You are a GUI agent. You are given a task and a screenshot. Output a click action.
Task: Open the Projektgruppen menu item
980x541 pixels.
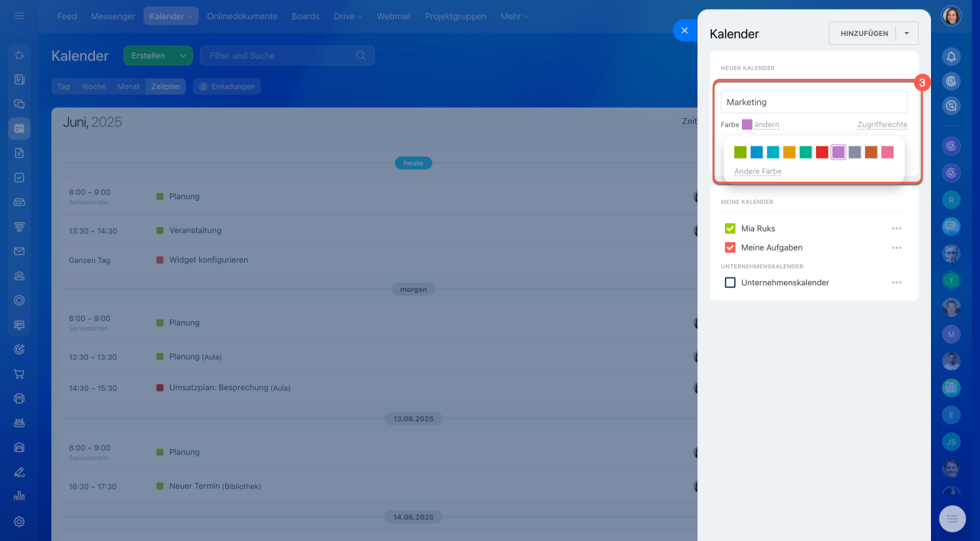[x=456, y=16]
